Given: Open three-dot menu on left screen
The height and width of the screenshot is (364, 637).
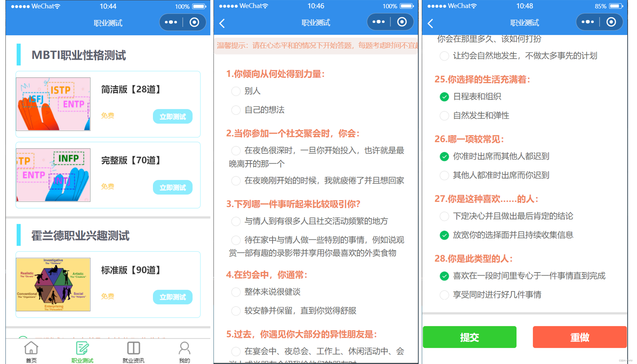Looking at the screenshot, I should [171, 22].
